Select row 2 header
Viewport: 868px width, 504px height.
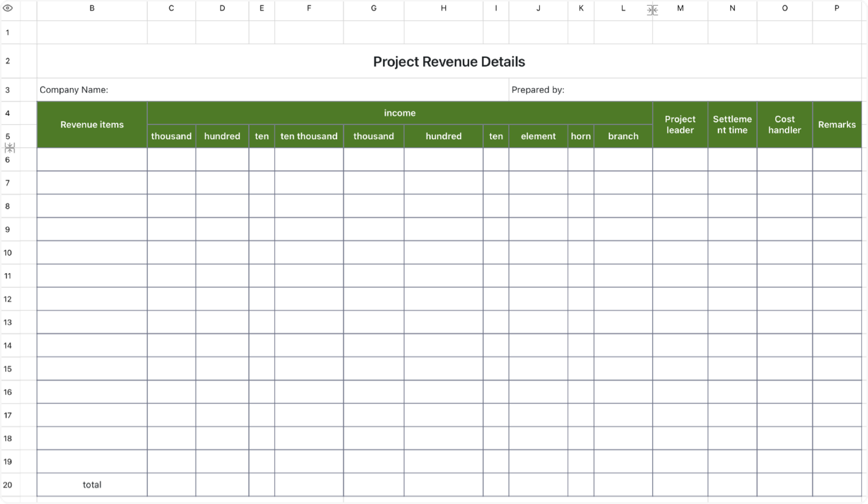click(8, 61)
